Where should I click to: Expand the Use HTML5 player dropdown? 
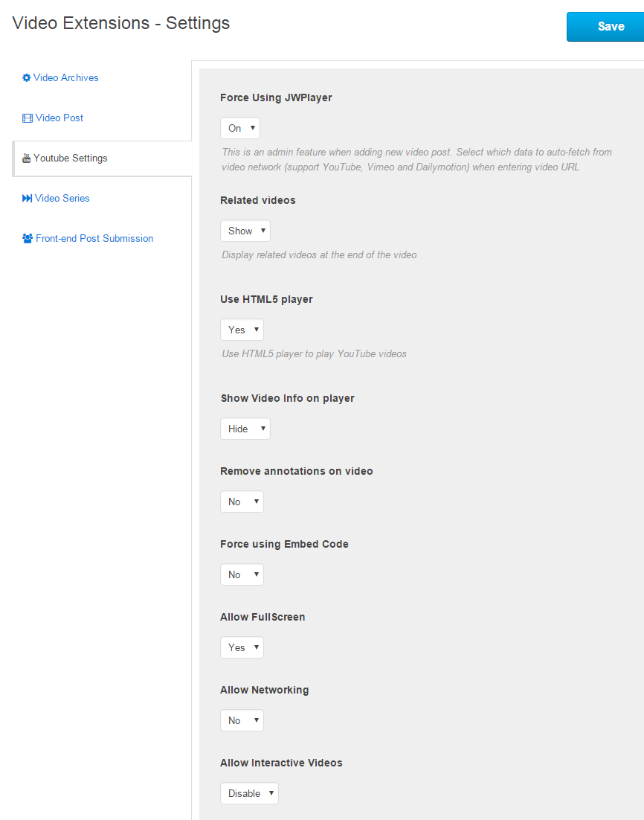click(x=242, y=330)
